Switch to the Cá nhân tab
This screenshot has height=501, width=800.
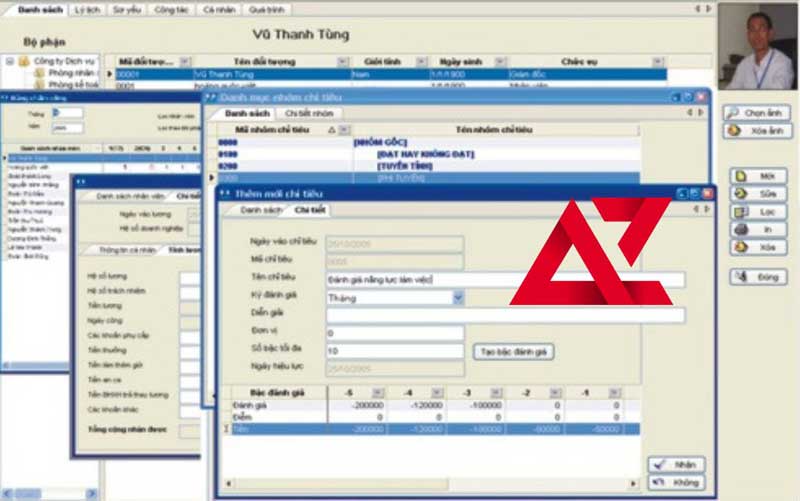[219, 10]
